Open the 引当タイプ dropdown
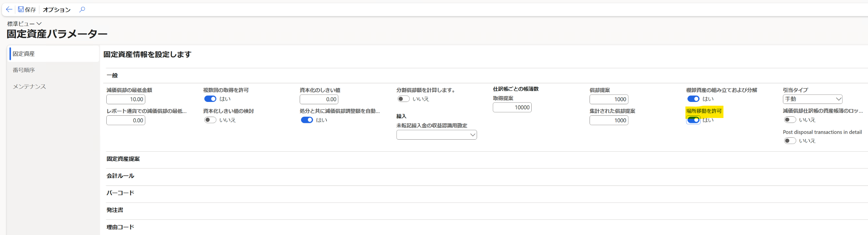868x235 pixels. coord(812,99)
